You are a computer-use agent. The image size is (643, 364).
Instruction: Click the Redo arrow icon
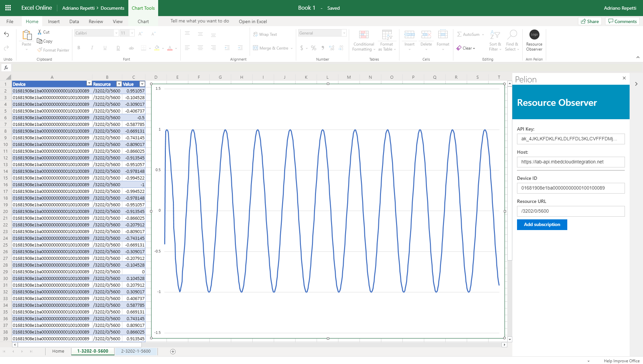[x=6, y=48]
